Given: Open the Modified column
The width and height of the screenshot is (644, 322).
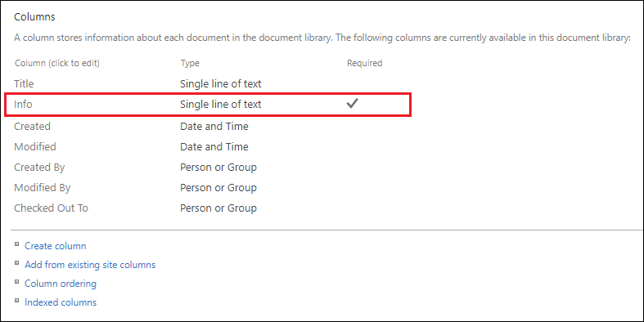Looking at the screenshot, I should point(35,147).
